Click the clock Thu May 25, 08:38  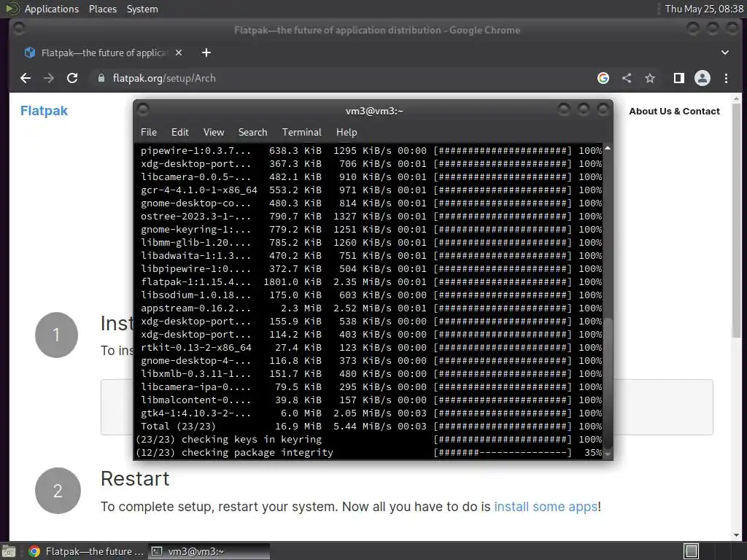pyautogui.click(x=704, y=9)
